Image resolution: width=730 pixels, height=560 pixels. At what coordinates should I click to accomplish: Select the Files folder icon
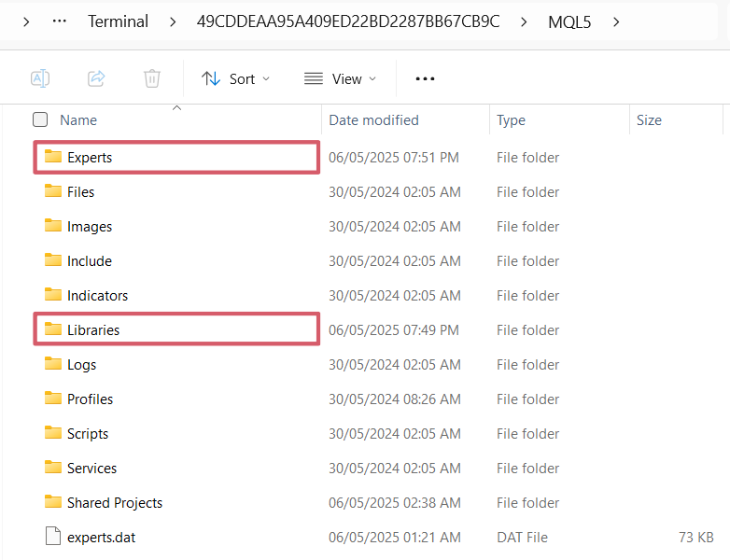[x=53, y=190]
